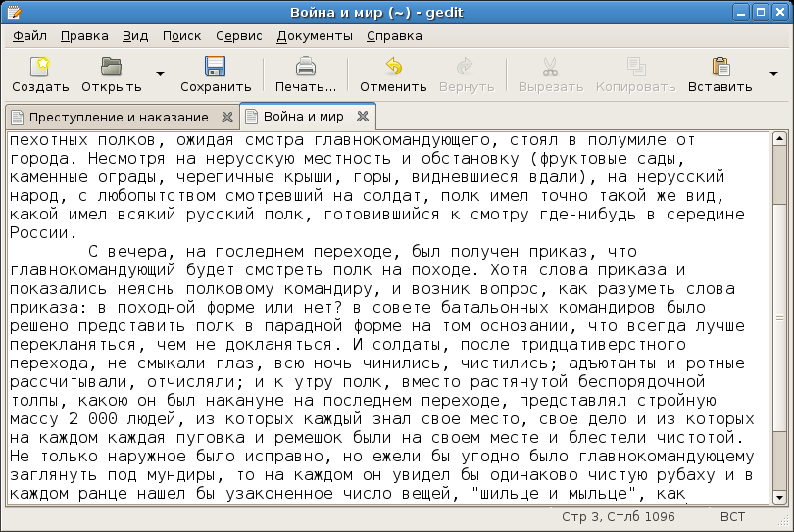Viewport: 794px width, 532px height.
Task: Click the ВСТ insert mode indicator
Action: 732,517
